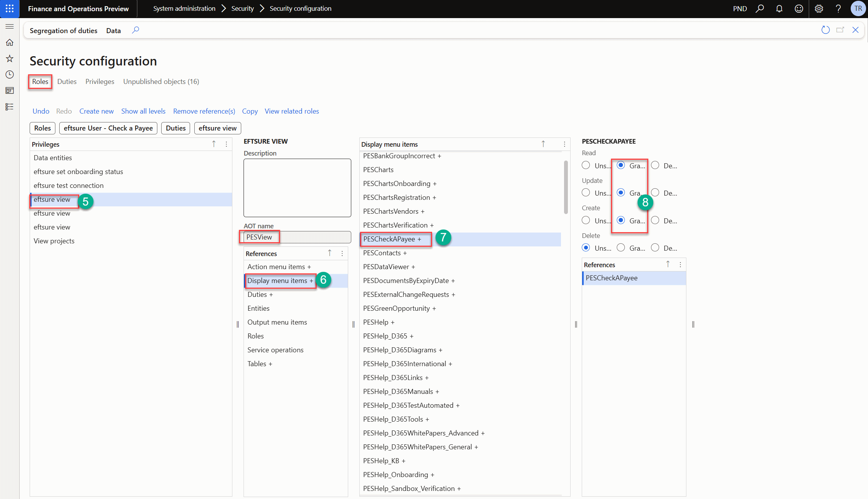Expand PESDataViewer display menu item
This screenshot has height=499, width=868.
pos(413,267)
